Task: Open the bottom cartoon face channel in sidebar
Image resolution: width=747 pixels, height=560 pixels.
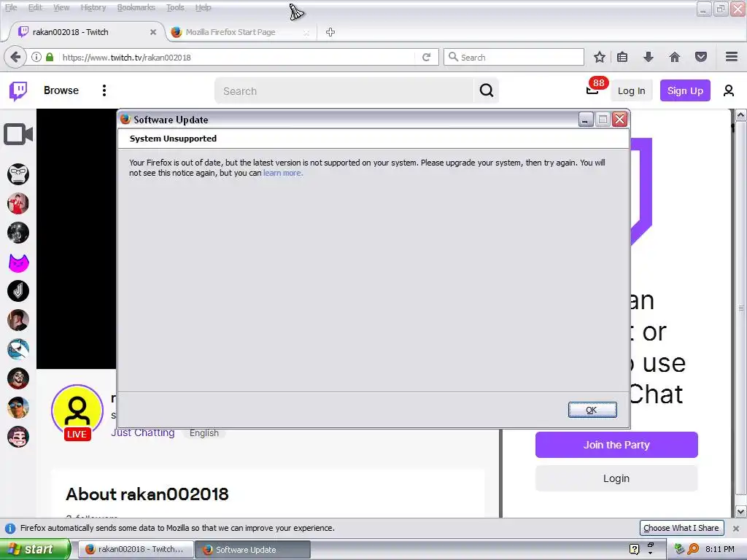Action: click(18, 437)
